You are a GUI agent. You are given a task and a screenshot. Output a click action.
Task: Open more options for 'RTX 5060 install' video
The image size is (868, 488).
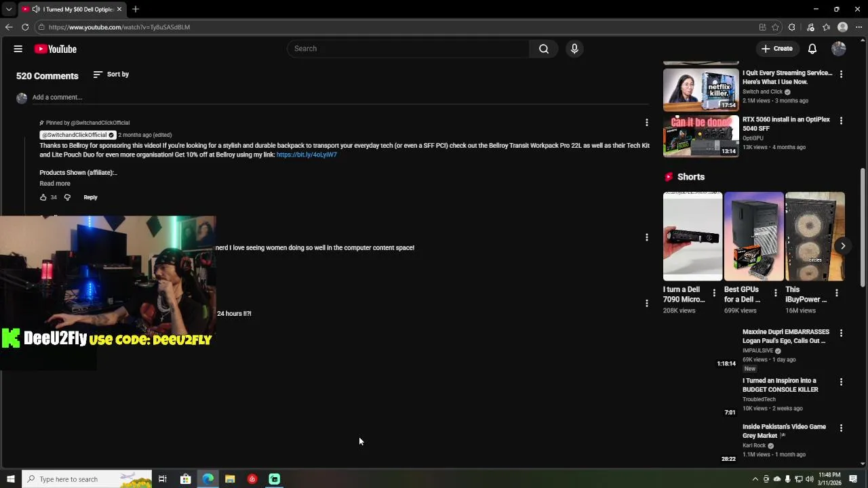click(x=842, y=121)
